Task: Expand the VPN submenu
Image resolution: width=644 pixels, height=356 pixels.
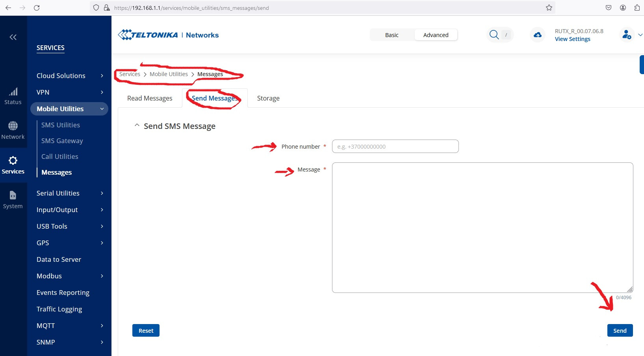Action: 102,92
